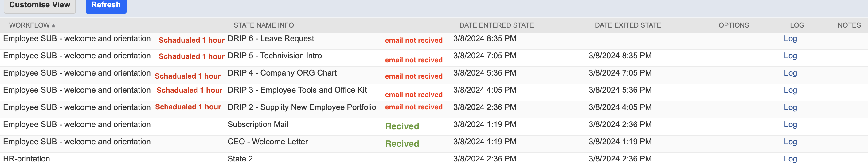868x167 pixels.
Task: Click the DATE EXITED STATE column header
Action: (628, 25)
